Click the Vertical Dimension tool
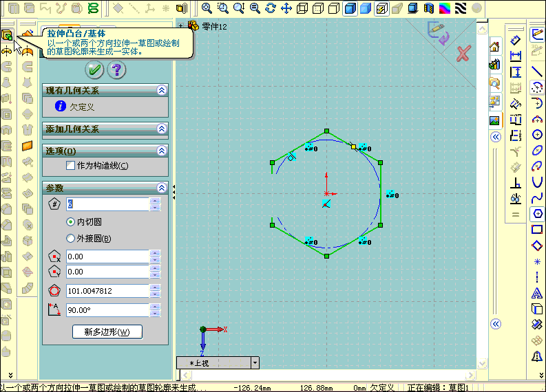This screenshot has width=546, height=392. (x=515, y=72)
